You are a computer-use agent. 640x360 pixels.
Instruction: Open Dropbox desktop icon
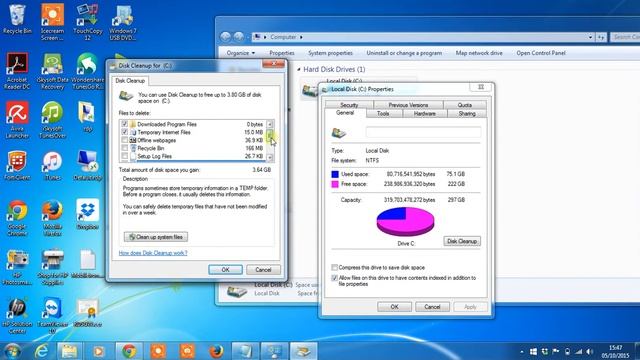(x=87, y=214)
